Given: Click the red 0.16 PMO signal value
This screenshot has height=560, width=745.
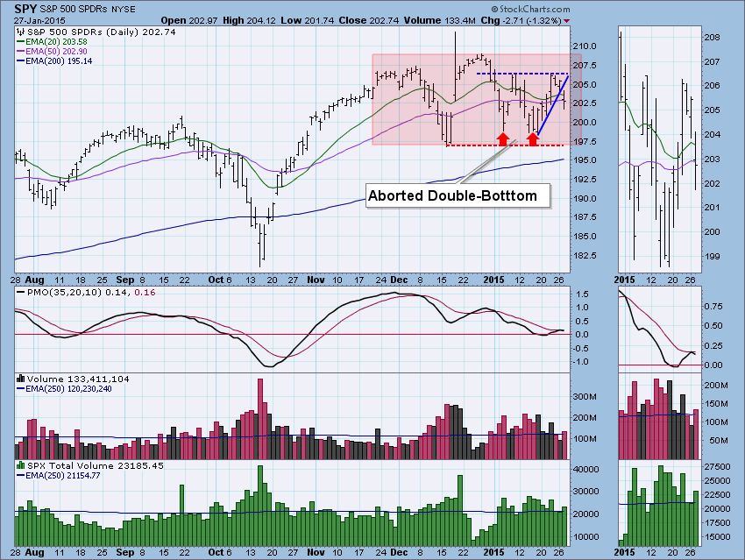Looking at the screenshot, I should click(145, 292).
